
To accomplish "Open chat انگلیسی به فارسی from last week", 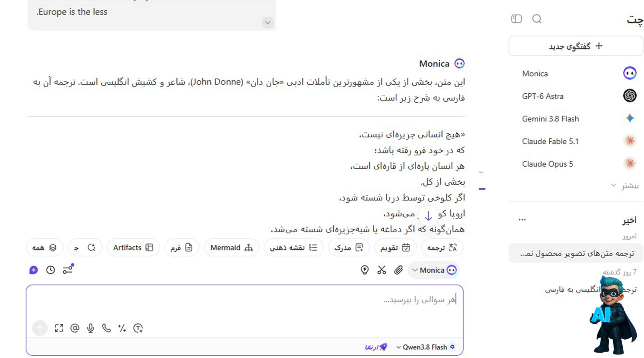I will point(576,289).
